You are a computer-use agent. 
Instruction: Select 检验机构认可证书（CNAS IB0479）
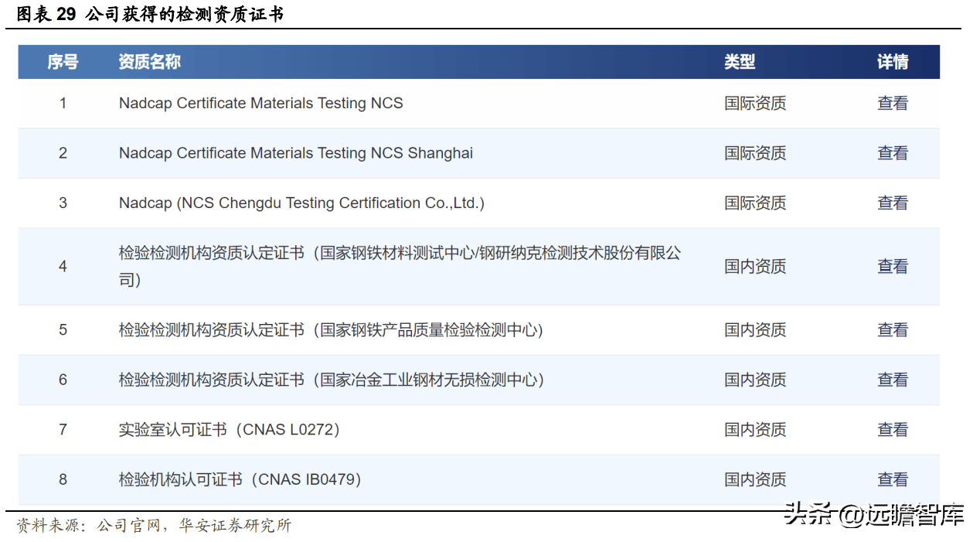[x=240, y=479]
